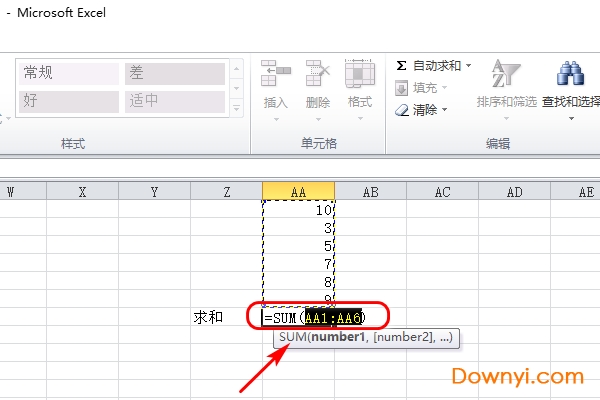Pick the 适中 cell style
Viewport: 600px width, 400px height.
(x=174, y=100)
